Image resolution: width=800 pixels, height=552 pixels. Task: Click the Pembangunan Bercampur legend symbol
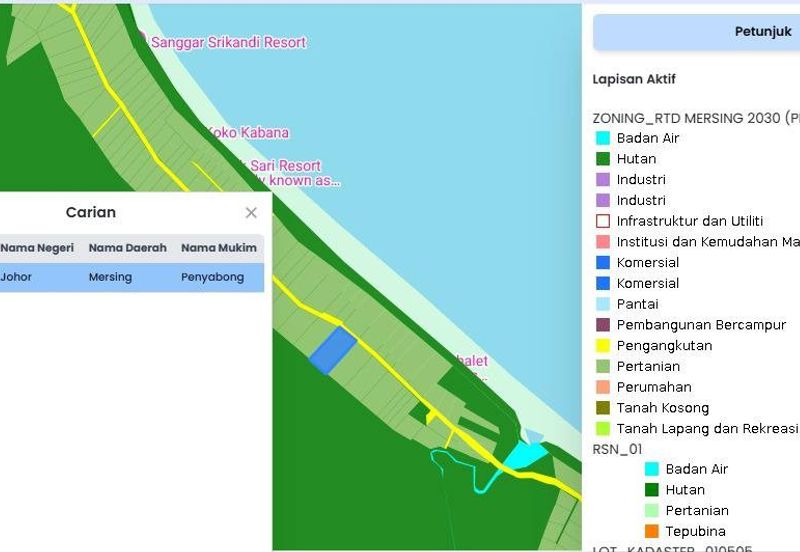(x=602, y=325)
